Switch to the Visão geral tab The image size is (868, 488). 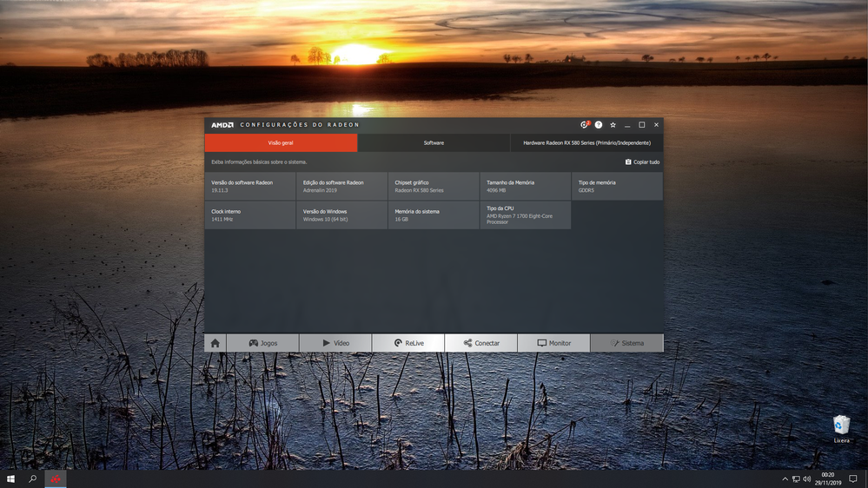[281, 142]
